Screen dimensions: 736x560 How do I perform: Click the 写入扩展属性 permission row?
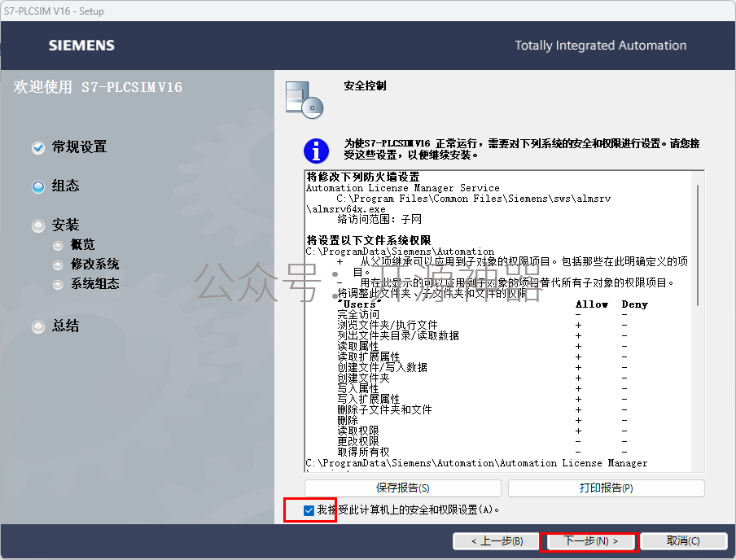tap(483, 399)
